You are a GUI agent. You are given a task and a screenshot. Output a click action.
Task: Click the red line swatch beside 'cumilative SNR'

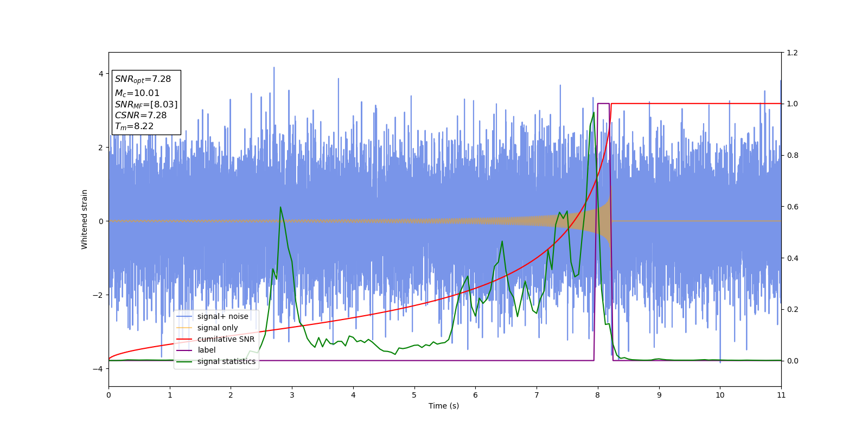click(184, 339)
